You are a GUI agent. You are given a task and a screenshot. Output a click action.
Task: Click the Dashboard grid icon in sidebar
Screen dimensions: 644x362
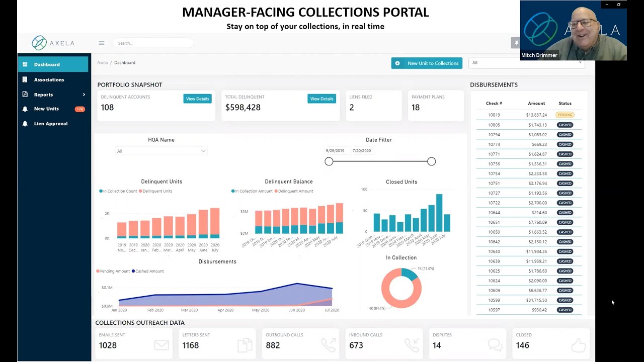click(x=25, y=64)
